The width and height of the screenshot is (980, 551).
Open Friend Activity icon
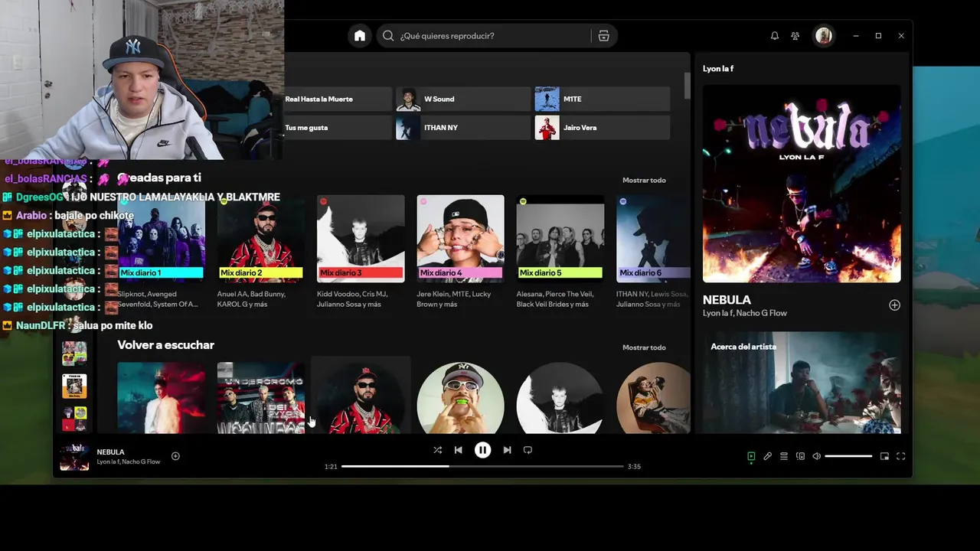click(795, 36)
